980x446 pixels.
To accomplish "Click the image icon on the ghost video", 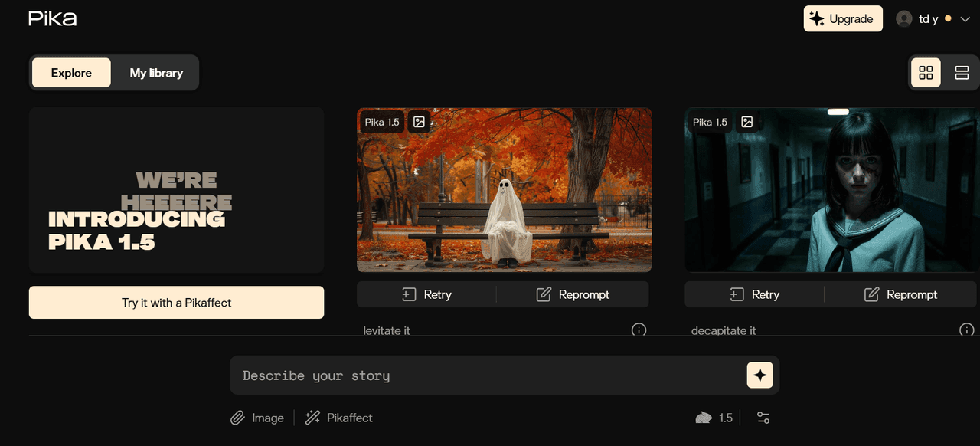I will 419,122.
